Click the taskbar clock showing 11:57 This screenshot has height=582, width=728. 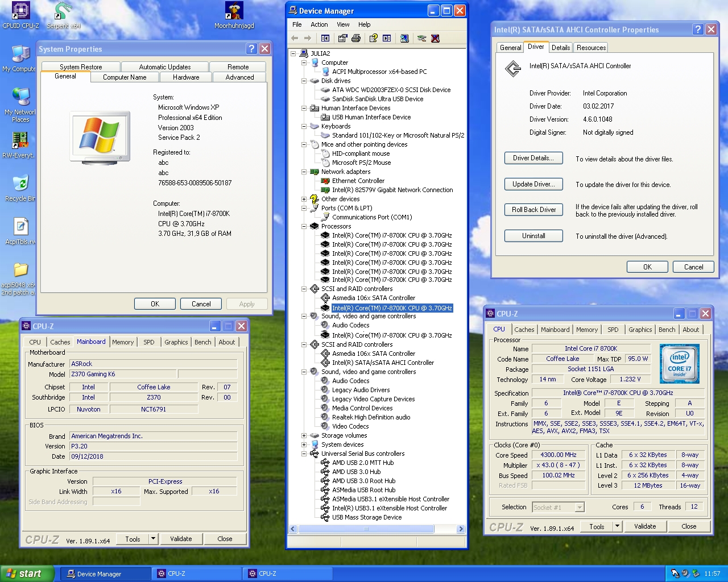712,574
